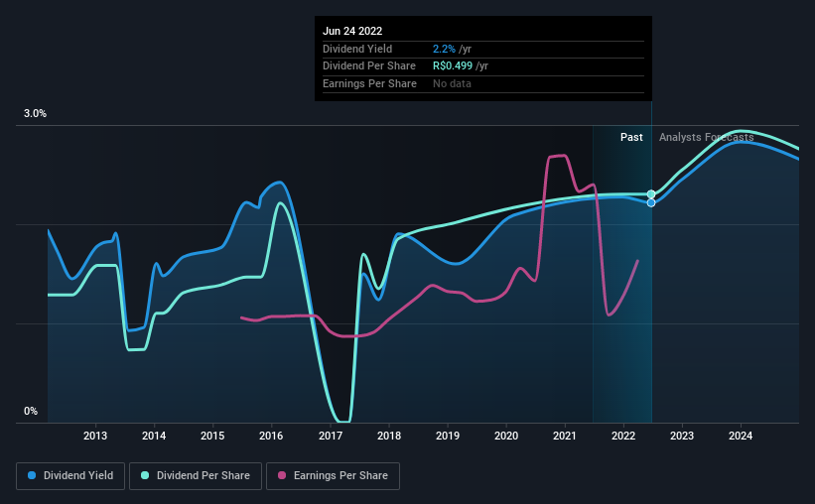
Task: Toggle the Earnings Per Share legend button
Action: [333, 476]
